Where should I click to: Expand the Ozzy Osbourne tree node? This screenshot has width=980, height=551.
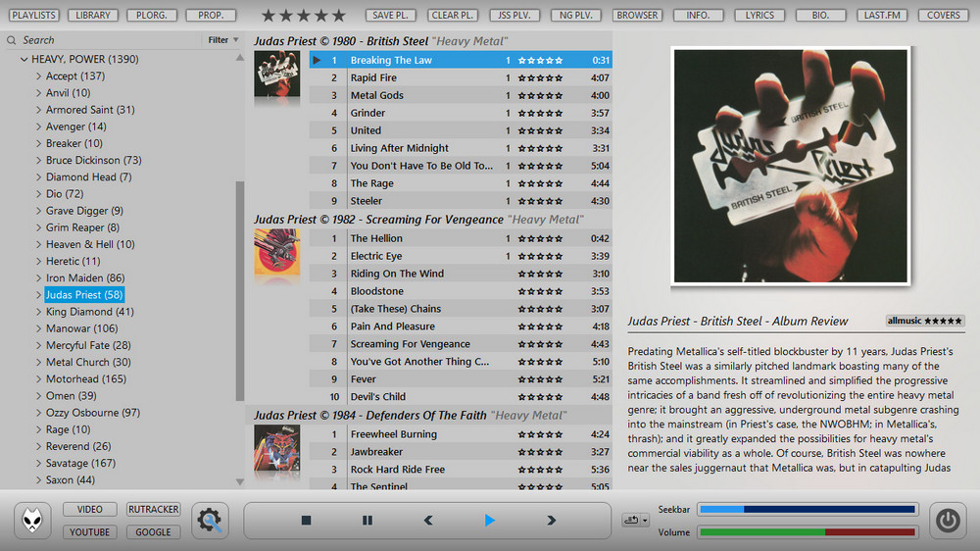pos(39,413)
